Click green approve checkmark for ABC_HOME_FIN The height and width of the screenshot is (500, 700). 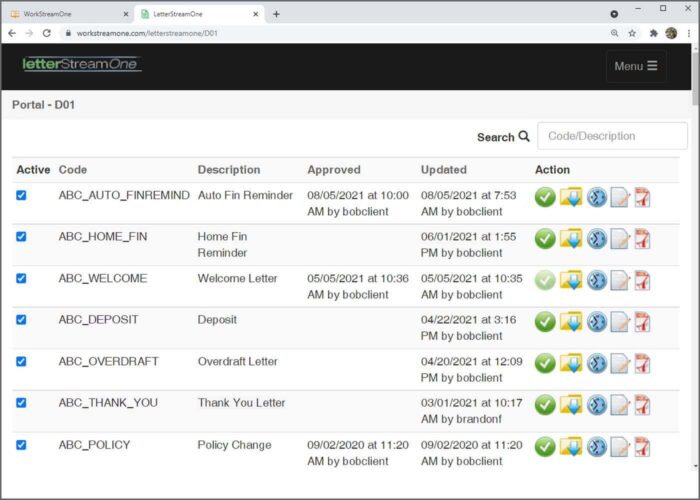click(x=545, y=239)
